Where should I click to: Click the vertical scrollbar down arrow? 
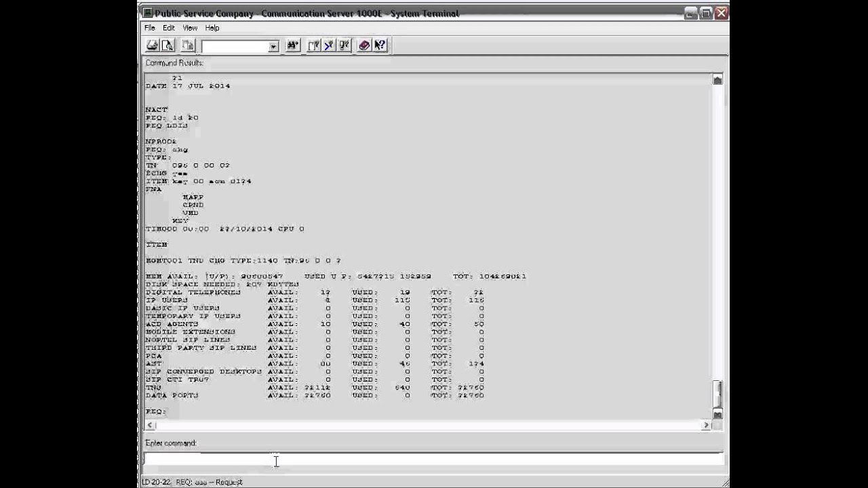tap(717, 414)
